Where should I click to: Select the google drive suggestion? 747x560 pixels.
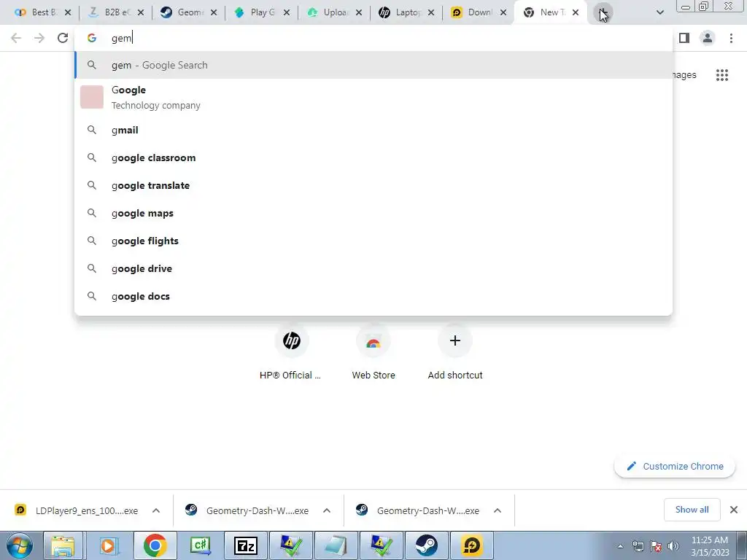[373, 268]
